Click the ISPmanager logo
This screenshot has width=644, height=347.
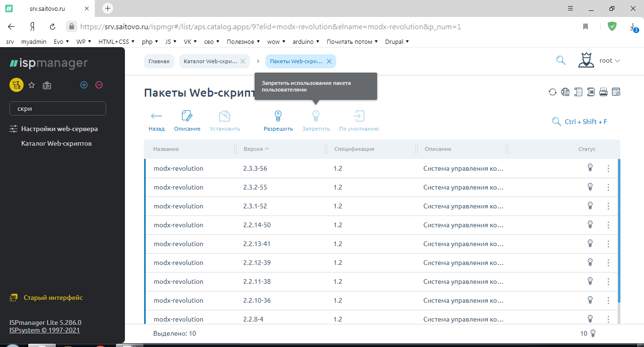49,63
